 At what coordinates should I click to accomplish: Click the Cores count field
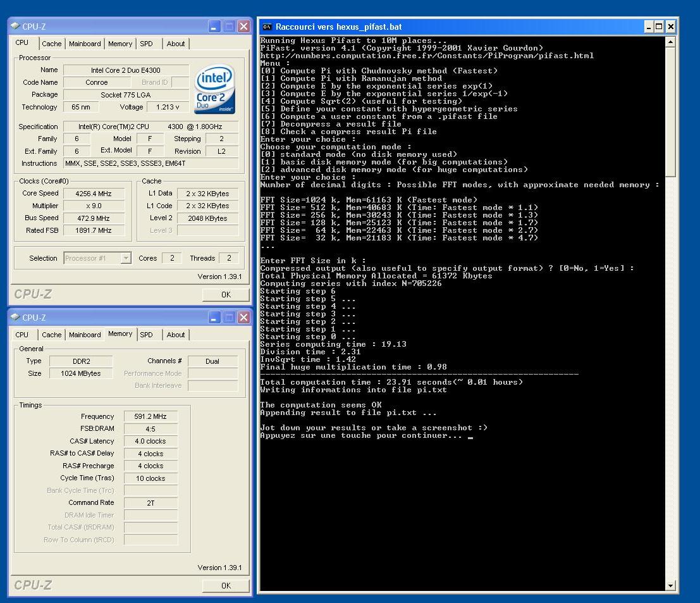point(172,258)
